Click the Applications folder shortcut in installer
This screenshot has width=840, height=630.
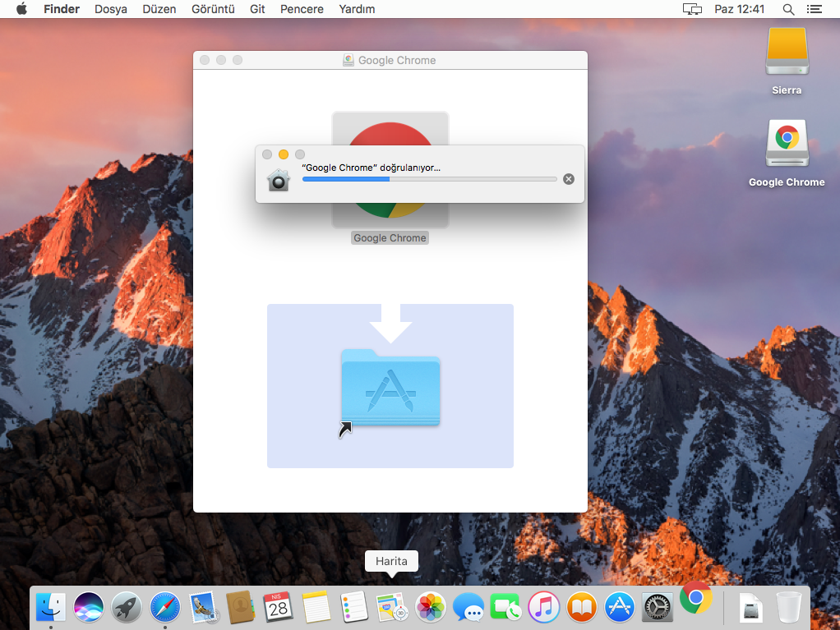click(x=390, y=389)
